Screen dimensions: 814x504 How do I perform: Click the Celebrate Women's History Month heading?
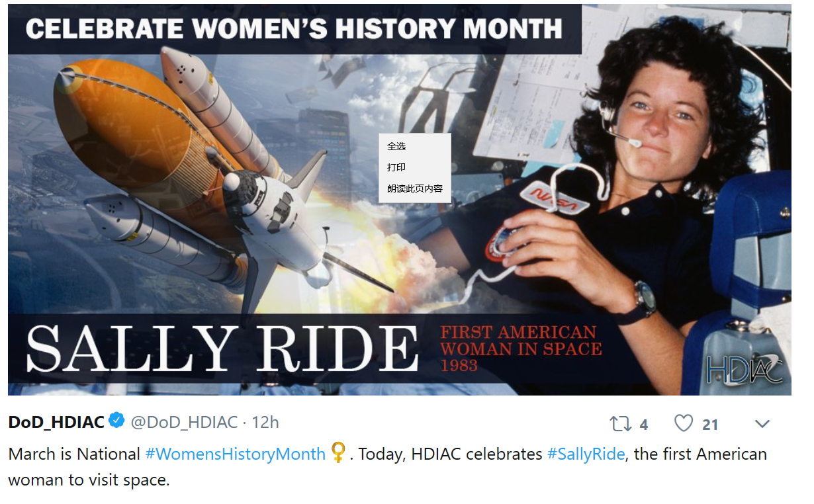(294, 29)
